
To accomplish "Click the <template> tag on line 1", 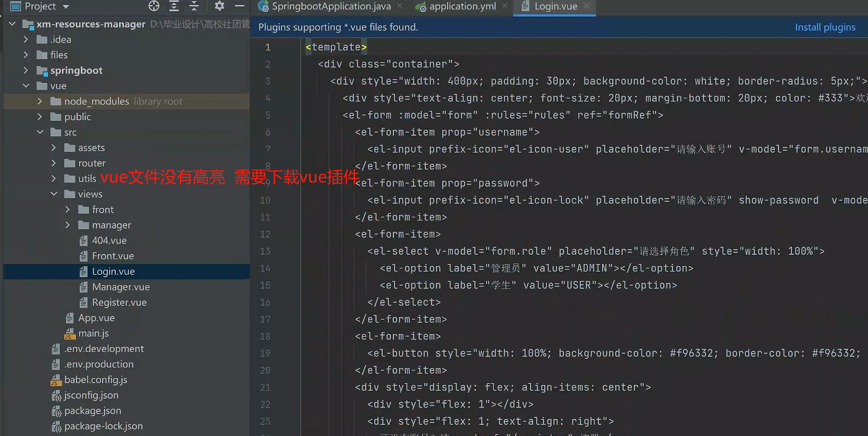I will pyautogui.click(x=336, y=47).
